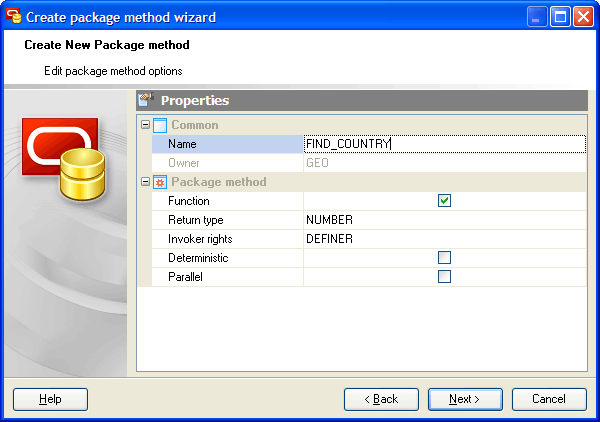Select the Name property label
Viewport: 600px width, 422px height.
[182, 144]
